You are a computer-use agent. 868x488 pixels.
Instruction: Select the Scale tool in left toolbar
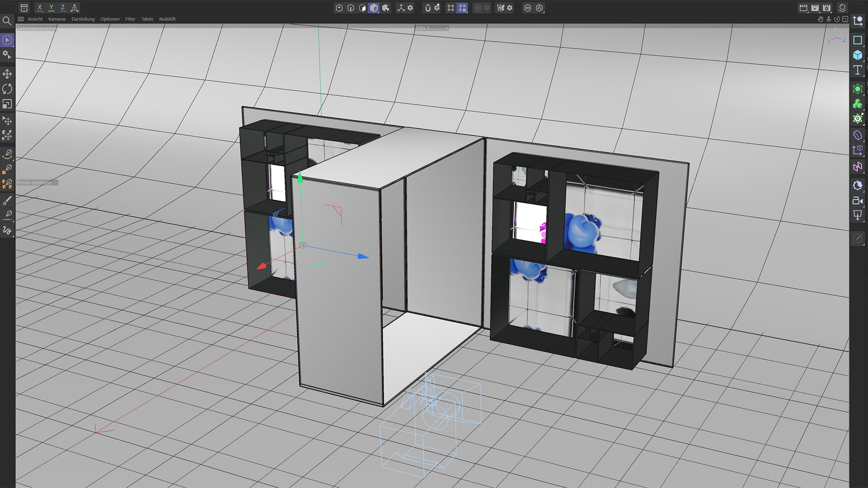[x=7, y=104]
